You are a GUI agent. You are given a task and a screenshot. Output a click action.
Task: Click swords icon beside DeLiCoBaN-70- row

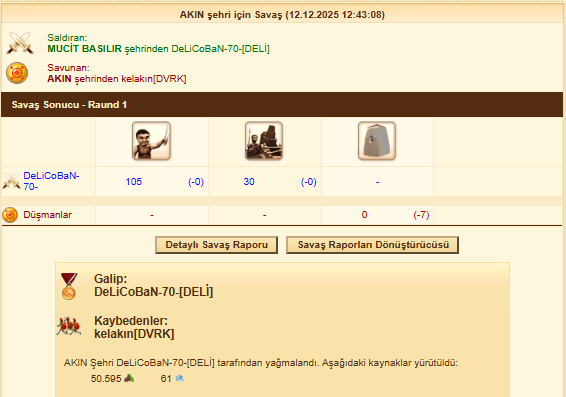[11, 181]
